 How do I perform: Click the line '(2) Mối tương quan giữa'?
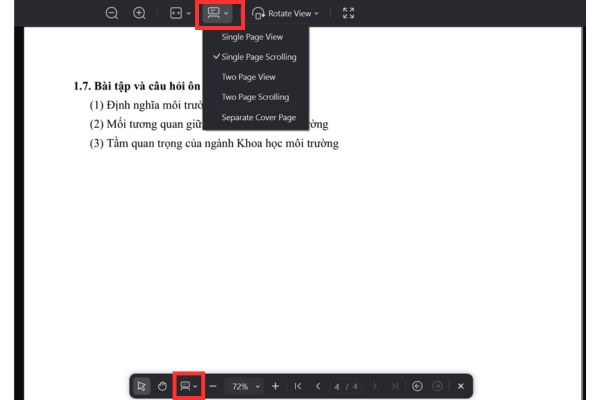tap(146, 124)
